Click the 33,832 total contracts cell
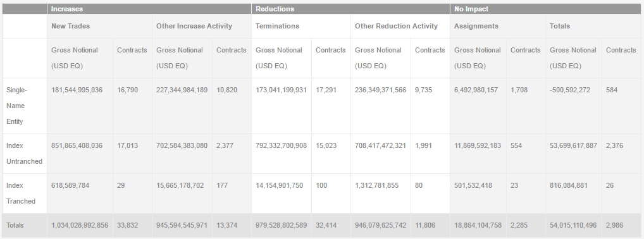The width and height of the screenshot is (644, 239). (127, 225)
